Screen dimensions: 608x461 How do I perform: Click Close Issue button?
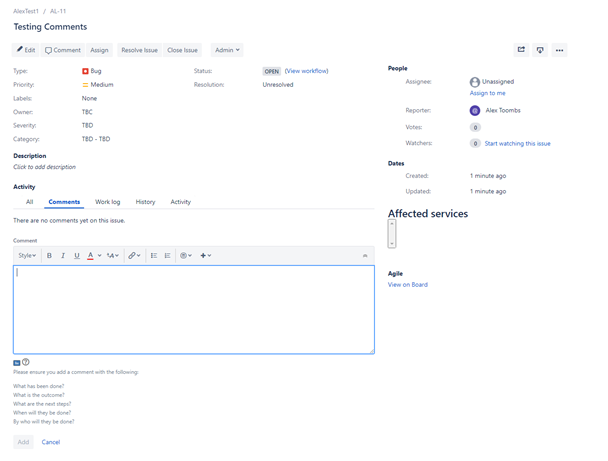pos(182,50)
